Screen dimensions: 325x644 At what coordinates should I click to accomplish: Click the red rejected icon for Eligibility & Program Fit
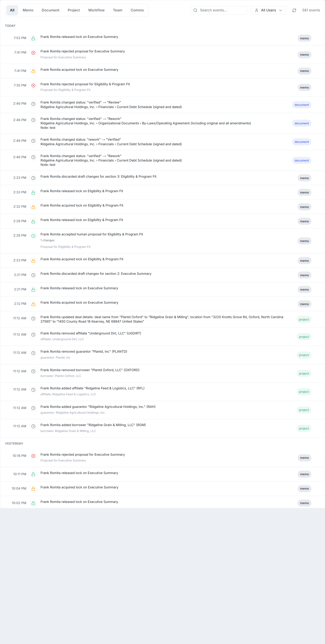(x=33, y=85)
